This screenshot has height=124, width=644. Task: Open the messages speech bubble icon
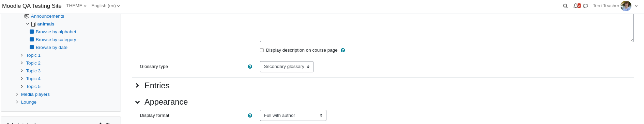(585, 6)
